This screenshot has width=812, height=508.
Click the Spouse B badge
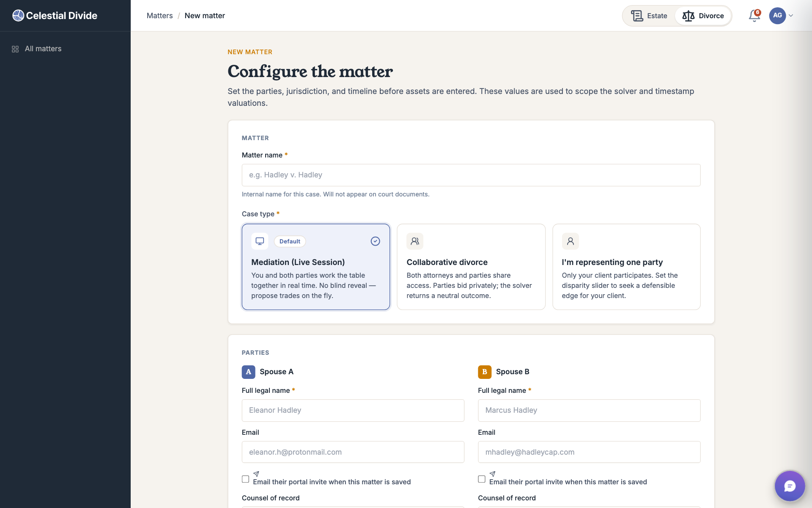[485, 372]
